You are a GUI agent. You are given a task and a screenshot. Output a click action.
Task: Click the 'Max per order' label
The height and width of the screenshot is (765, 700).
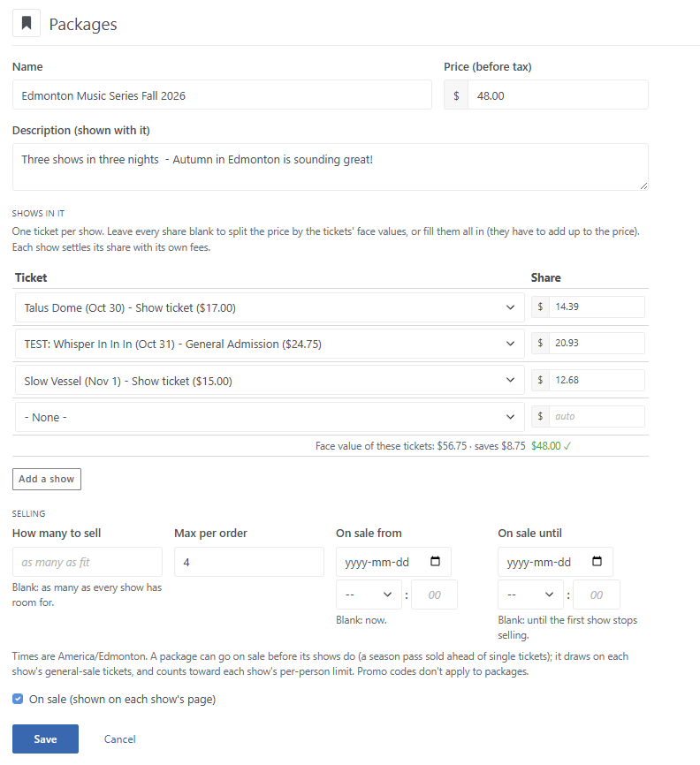click(x=211, y=534)
